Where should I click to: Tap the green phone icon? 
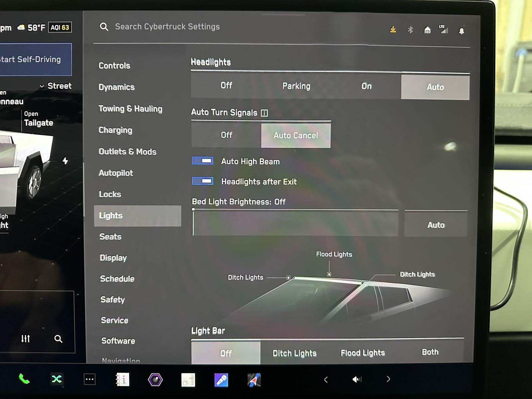24,379
